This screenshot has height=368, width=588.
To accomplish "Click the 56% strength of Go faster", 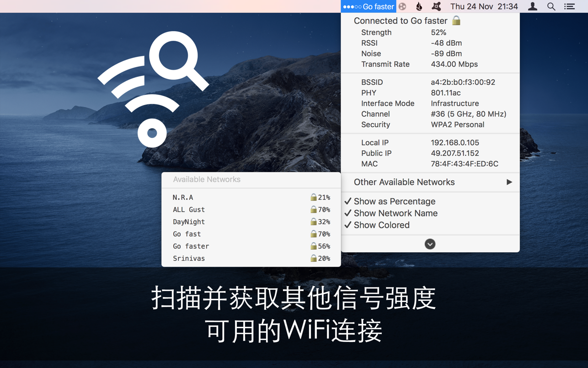I will pyautogui.click(x=324, y=246).
